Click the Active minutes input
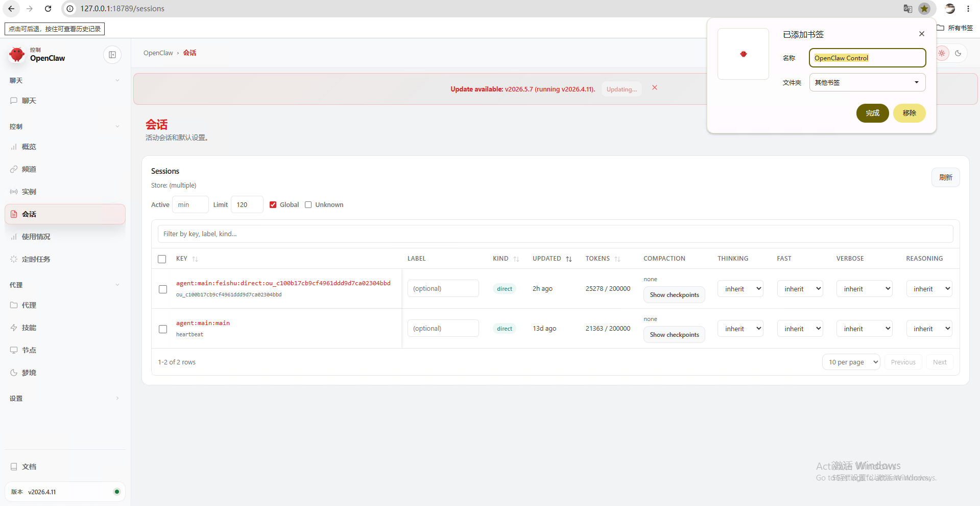Screen dimensions: 980x506 [x=190, y=204]
